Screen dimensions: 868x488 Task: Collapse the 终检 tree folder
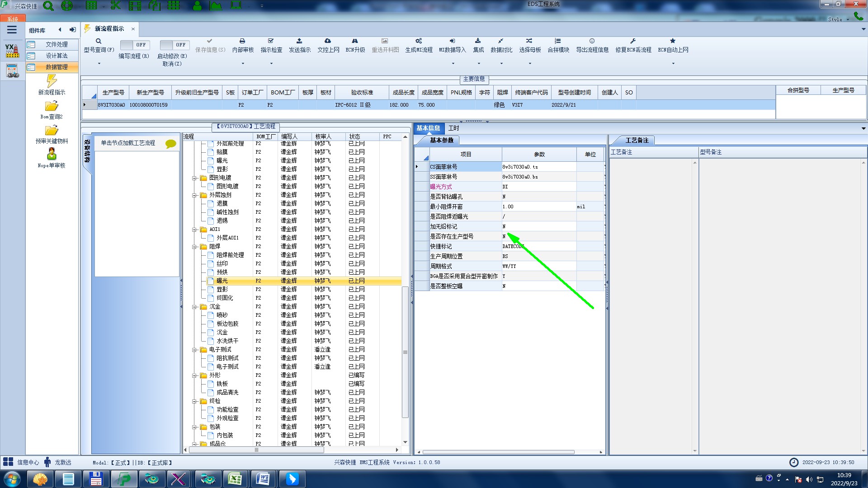click(195, 401)
